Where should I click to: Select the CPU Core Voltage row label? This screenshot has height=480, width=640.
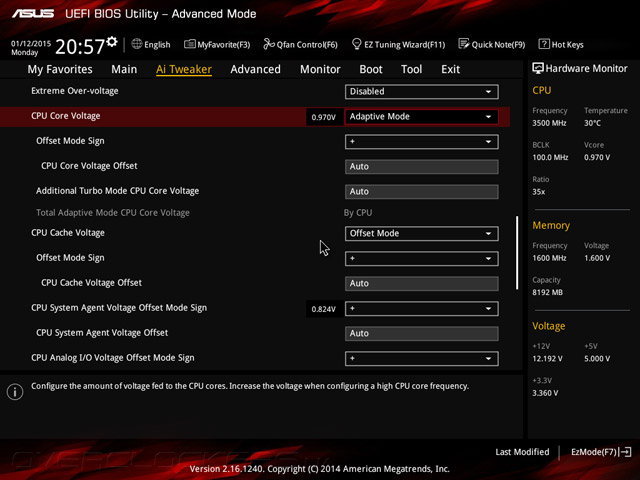tap(66, 116)
